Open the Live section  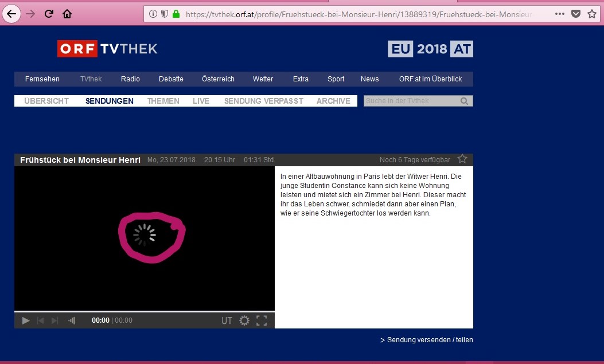[201, 101]
